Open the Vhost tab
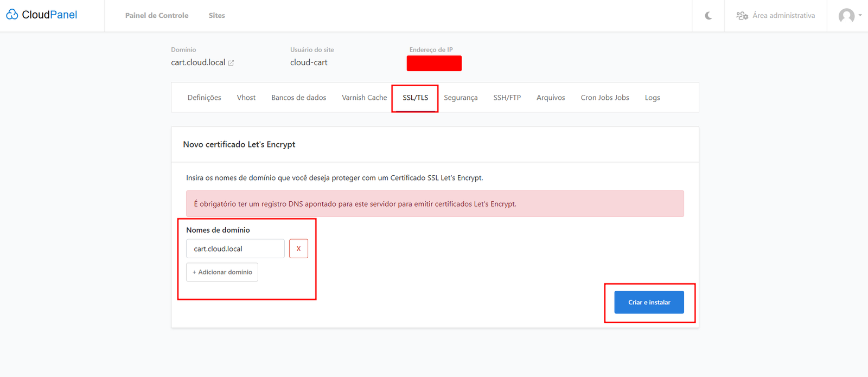This screenshot has height=377, width=868. [x=246, y=98]
